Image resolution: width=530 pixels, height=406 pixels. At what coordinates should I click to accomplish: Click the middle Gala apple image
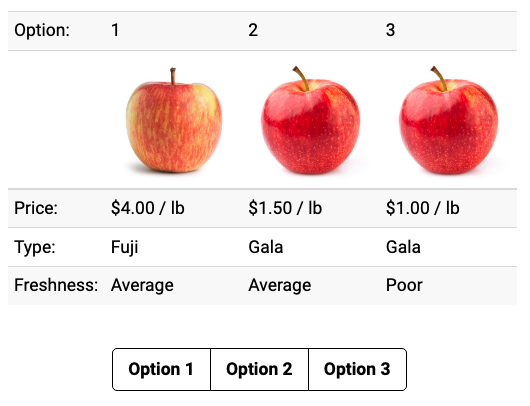[x=310, y=120]
